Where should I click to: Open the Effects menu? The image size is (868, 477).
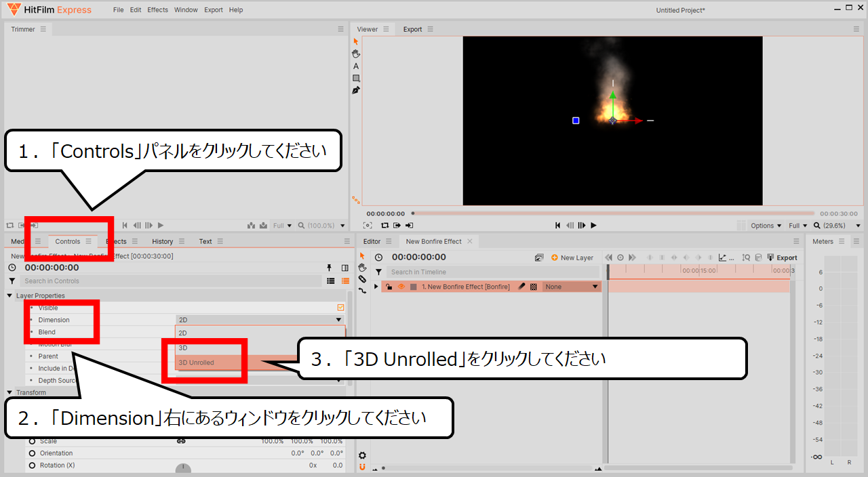click(158, 10)
